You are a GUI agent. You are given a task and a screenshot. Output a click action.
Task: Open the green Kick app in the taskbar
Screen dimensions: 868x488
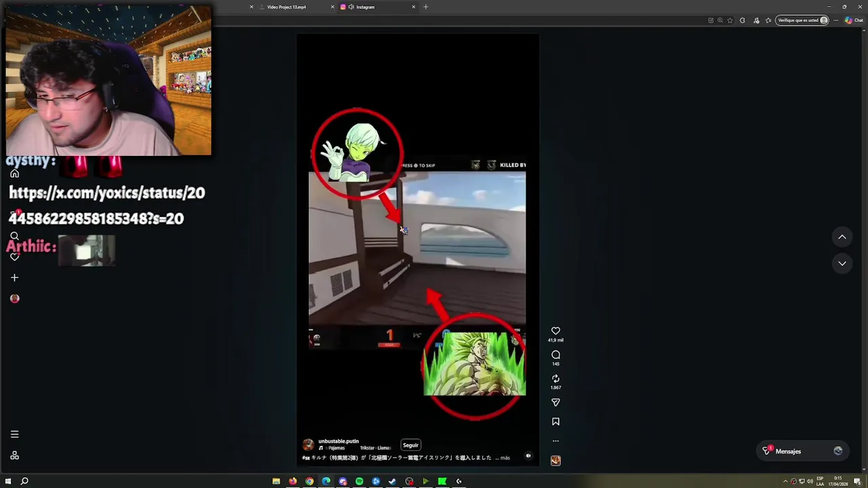tap(442, 481)
